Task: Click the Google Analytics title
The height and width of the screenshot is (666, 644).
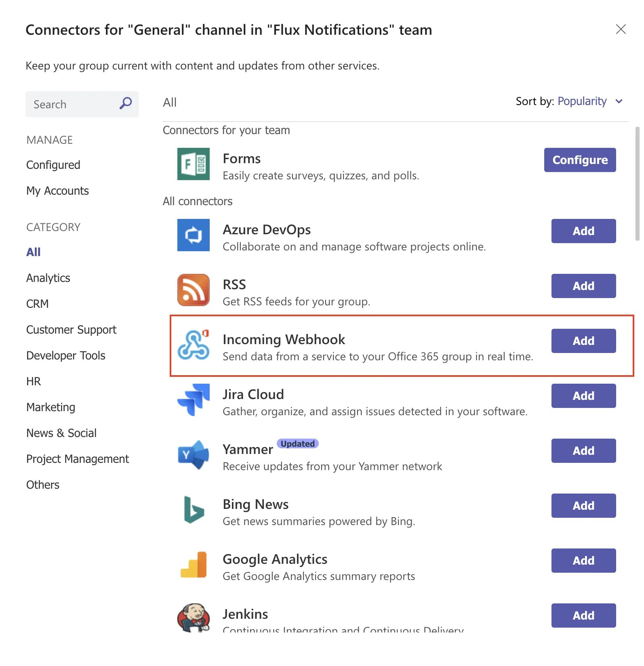Action: point(275,559)
